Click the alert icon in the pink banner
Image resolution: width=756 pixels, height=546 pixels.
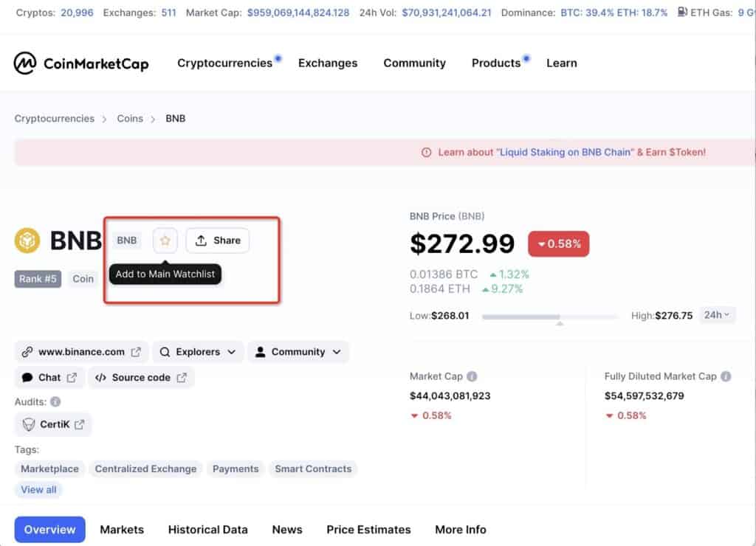pos(426,152)
